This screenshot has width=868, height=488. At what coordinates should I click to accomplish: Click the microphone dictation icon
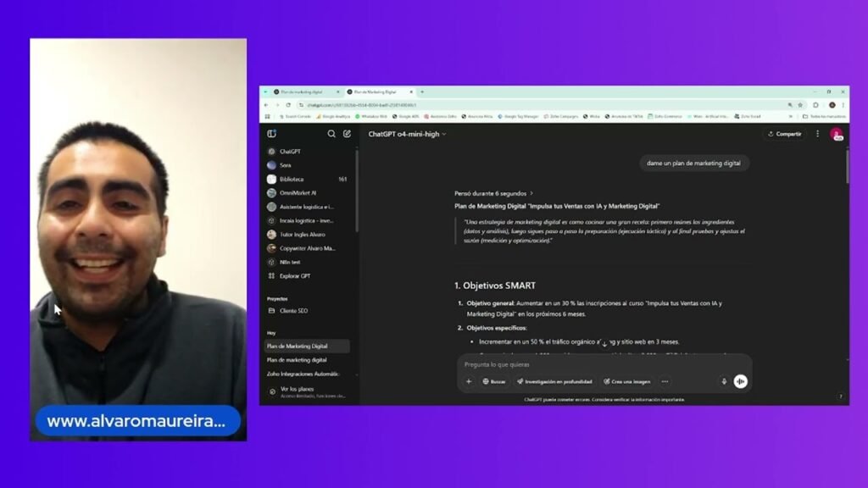coord(724,381)
